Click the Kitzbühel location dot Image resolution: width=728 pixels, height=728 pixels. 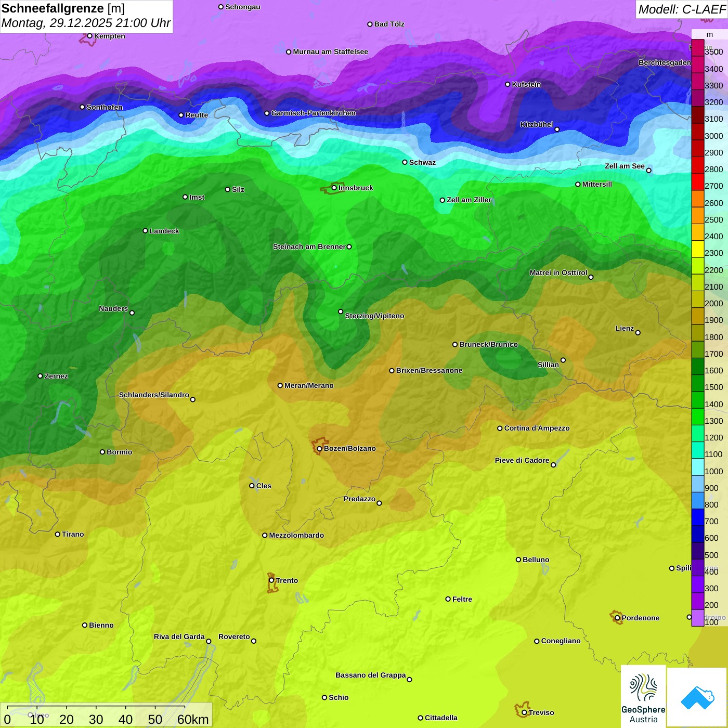click(x=557, y=129)
